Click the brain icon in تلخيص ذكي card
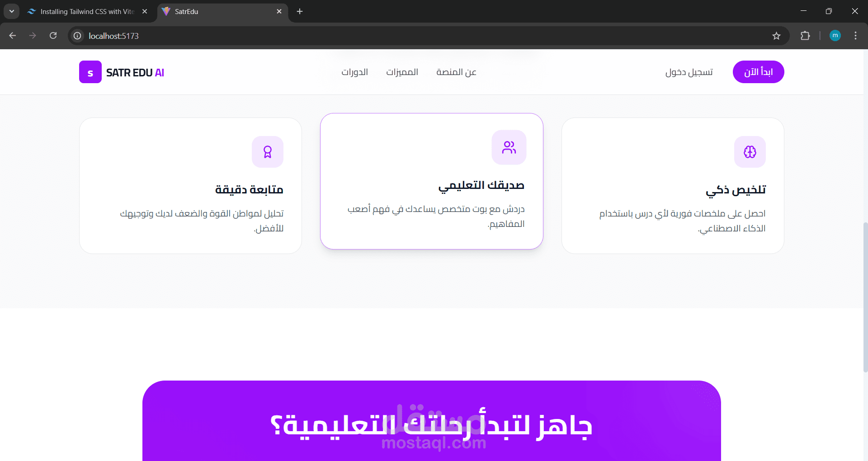868x461 pixels. (x=750, y=152)
